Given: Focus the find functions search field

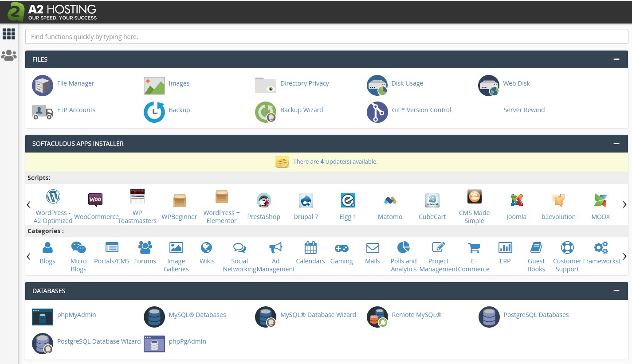Looking at the screenshot, I should [x=326, y=36].
